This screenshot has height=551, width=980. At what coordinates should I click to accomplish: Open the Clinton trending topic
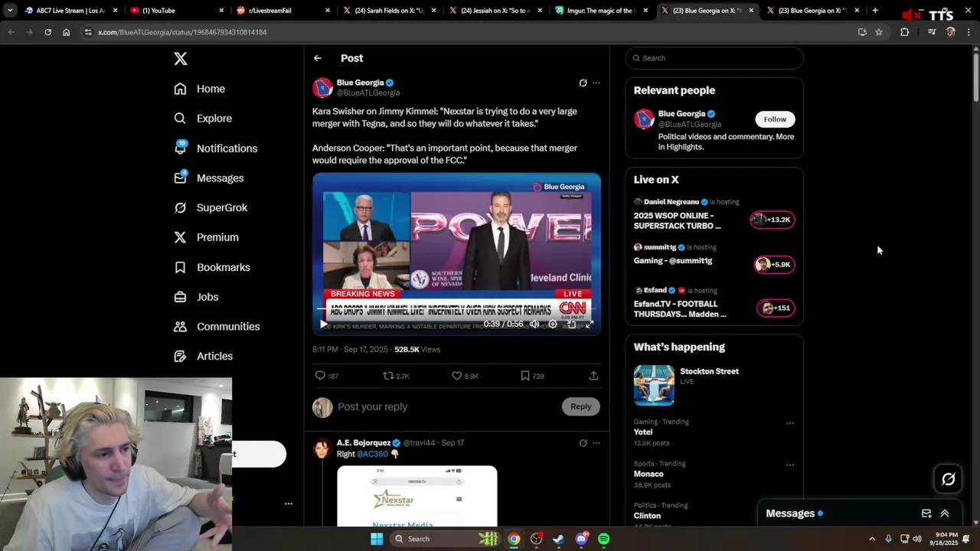tap(648, 516)
